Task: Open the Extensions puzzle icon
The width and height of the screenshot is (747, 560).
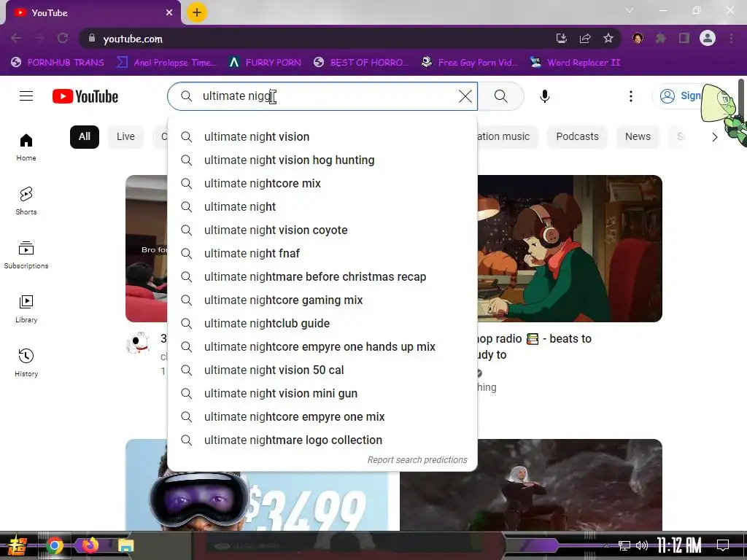Action: tap(661, 39)
